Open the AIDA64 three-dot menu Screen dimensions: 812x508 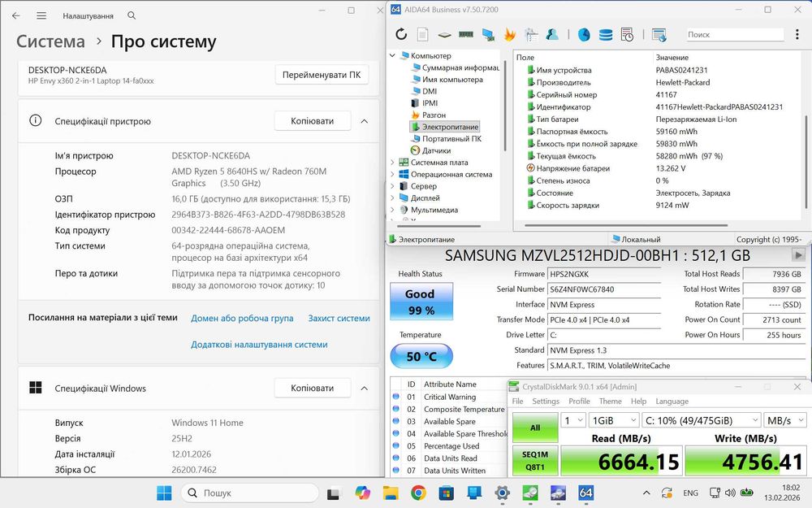tap(797, 35)
